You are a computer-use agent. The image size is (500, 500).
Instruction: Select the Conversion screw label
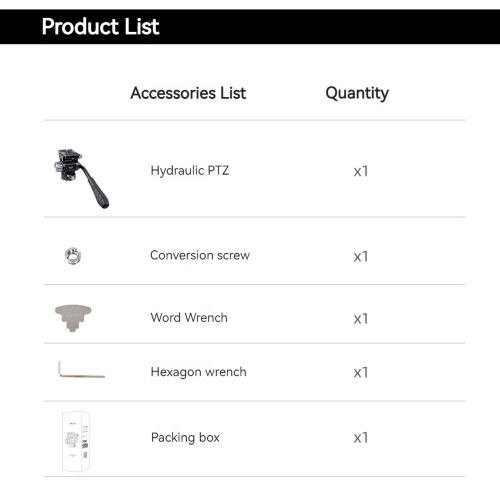click(x=200, y=255)
